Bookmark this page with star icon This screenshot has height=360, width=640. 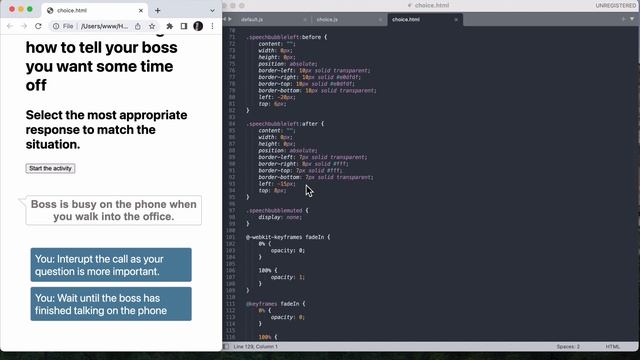[x=152, y=26]
